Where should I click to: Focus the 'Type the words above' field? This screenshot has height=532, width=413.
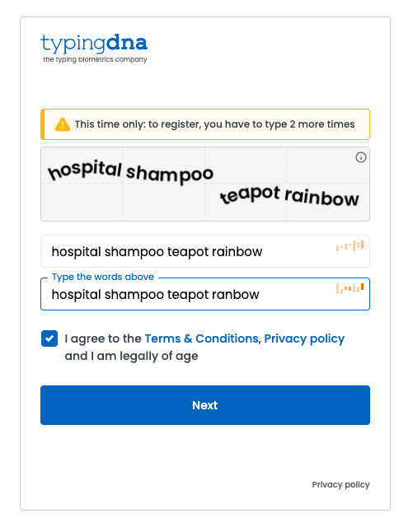pyautogui.click(x=205, y=294)
